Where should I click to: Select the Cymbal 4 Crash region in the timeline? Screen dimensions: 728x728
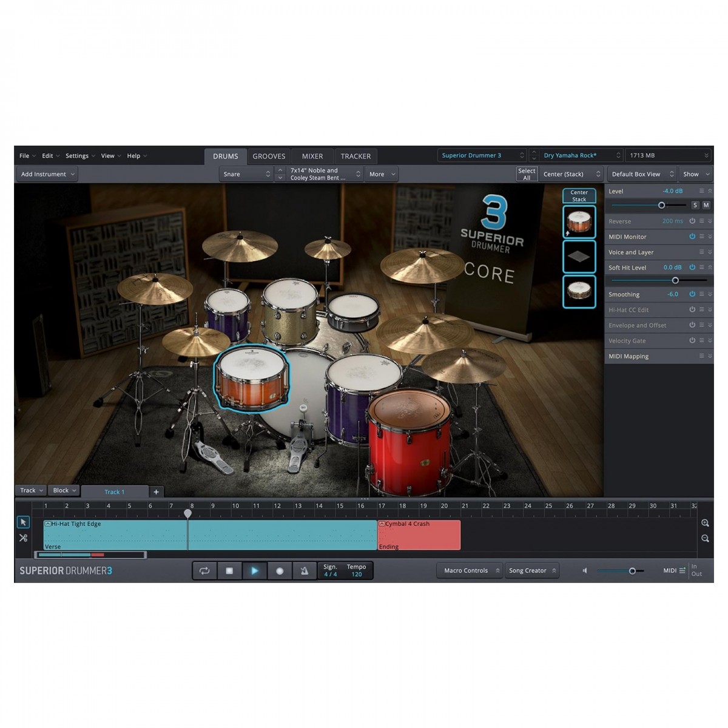[x=419, y=534]
